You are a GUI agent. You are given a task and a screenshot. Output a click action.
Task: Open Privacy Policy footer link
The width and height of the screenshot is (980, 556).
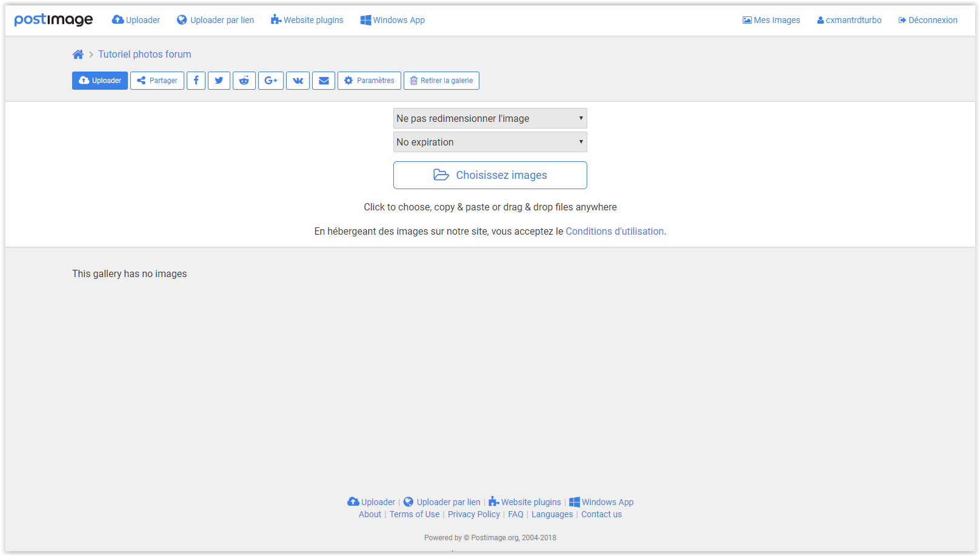(474, 514)
